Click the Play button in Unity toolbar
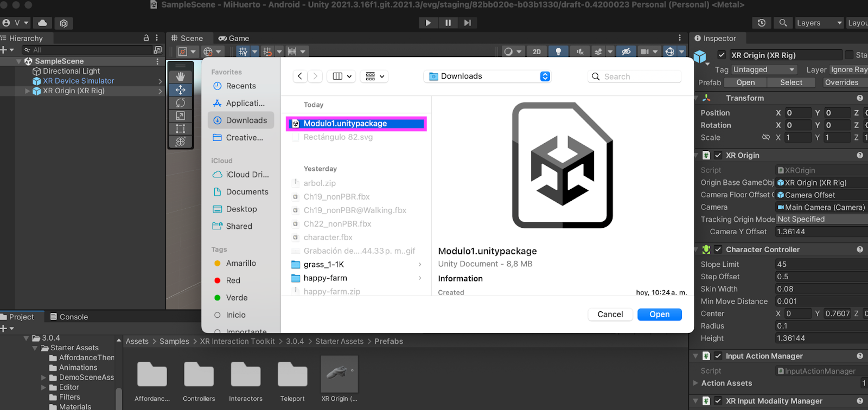 pyautogui.click(x=428, y=23)
